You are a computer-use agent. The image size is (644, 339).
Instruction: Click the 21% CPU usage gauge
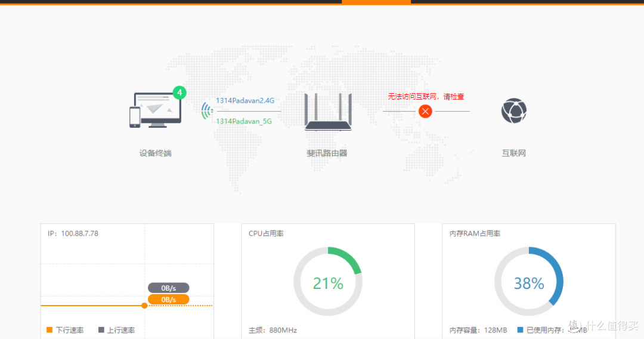pos(328,282)
